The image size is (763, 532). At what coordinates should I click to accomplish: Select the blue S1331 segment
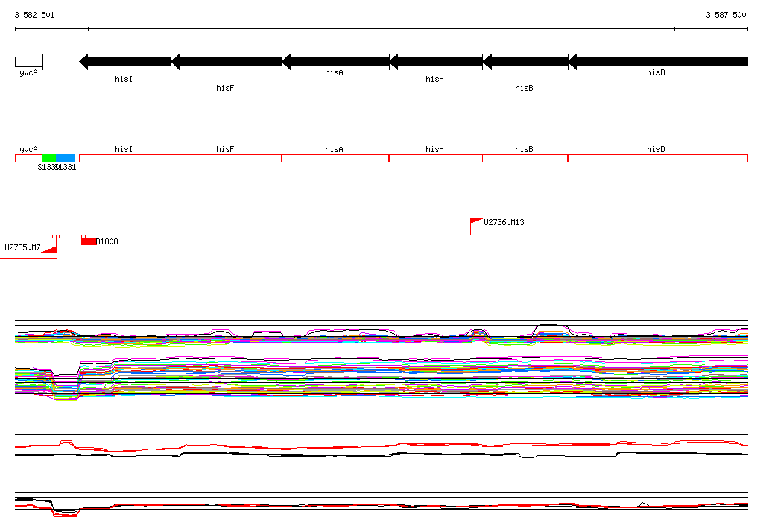tap(66, 158)
